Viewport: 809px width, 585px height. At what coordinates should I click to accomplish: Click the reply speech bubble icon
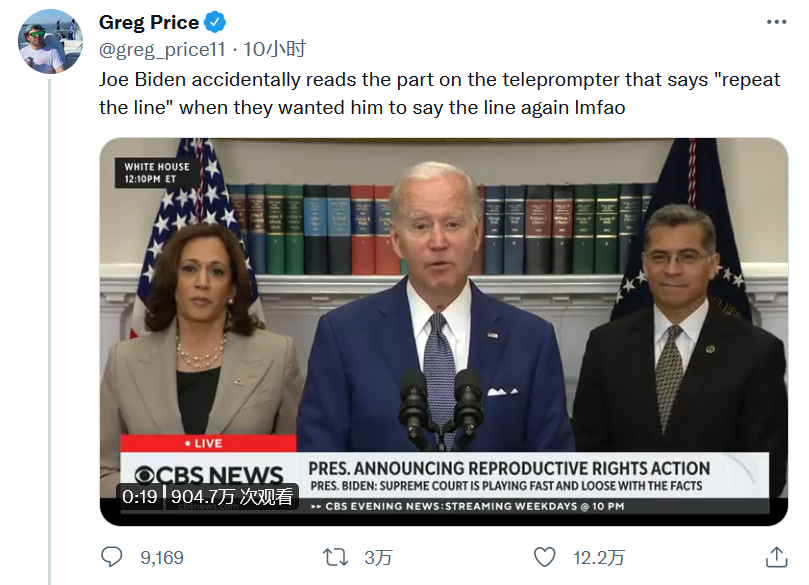click(113, 557)
